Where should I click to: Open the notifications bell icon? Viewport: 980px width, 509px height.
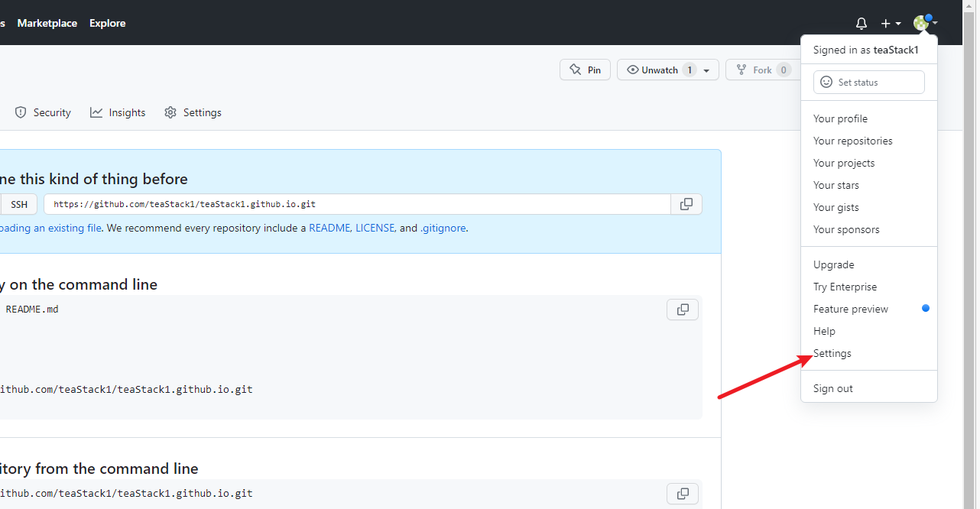pyautogui.click(x=862, y=24)
